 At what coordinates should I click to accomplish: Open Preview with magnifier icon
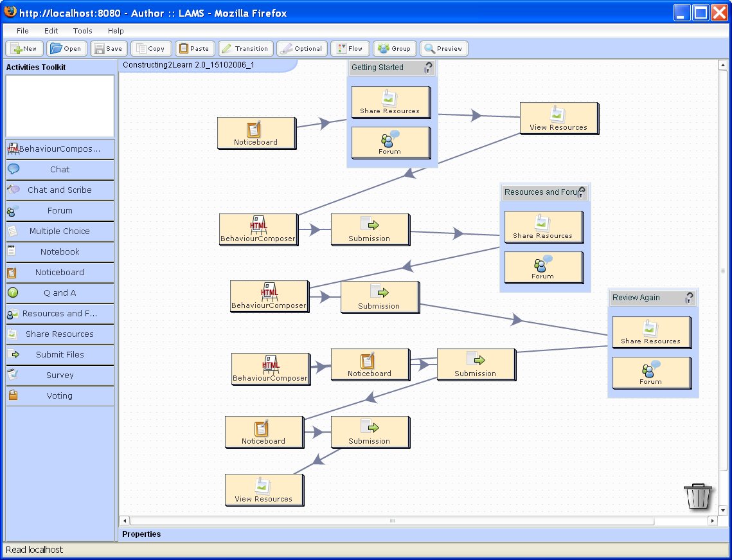[x=443, y=49]
